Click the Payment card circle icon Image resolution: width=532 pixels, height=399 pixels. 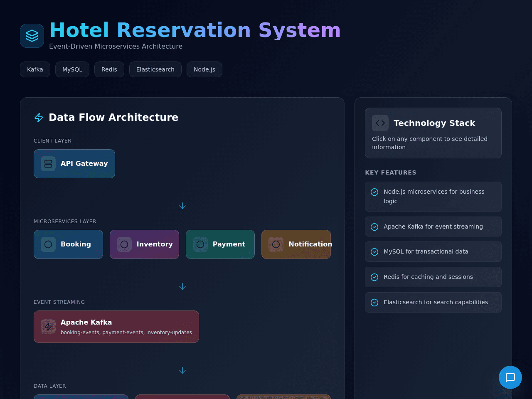point(200,244)
